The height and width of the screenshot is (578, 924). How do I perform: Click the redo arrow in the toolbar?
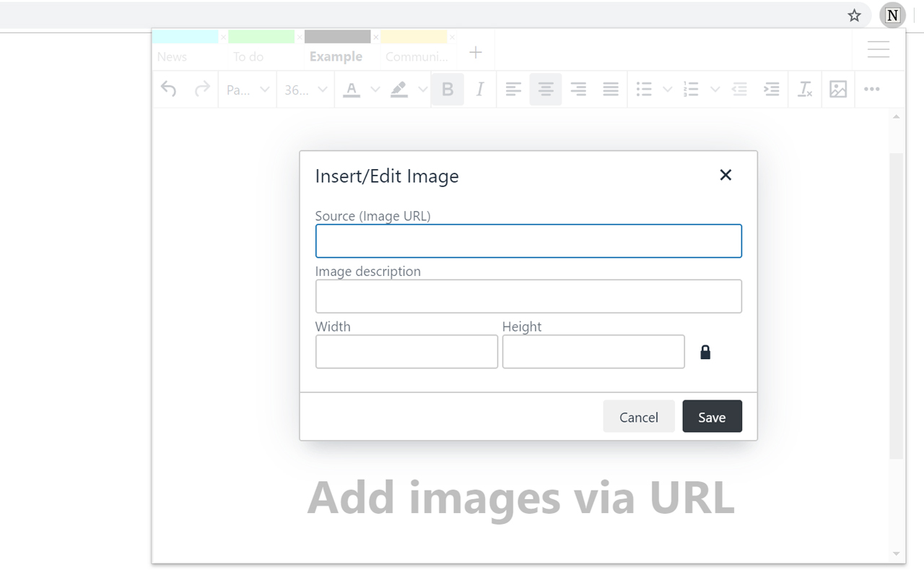tap(202, 89)
